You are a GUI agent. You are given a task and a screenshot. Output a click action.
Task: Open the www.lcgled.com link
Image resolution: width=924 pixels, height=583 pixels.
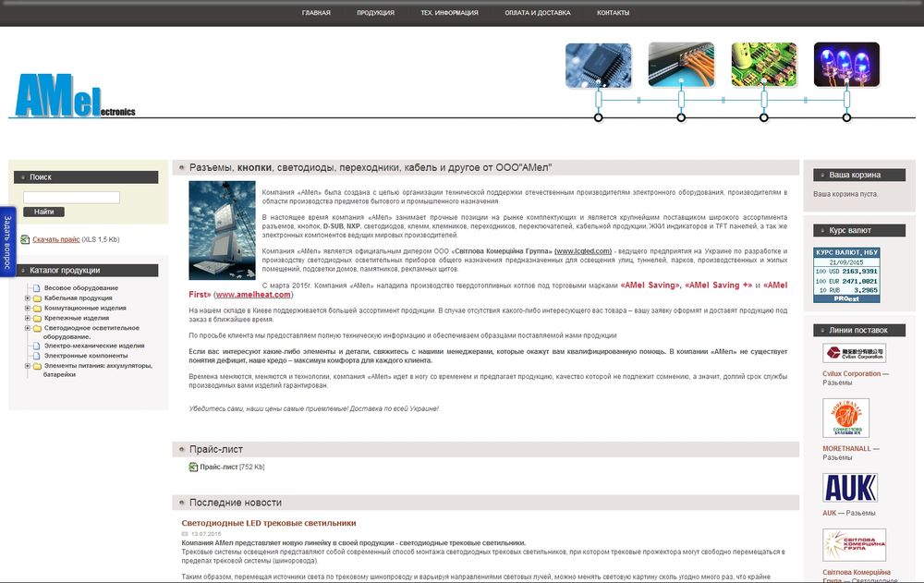click(583, 251)
